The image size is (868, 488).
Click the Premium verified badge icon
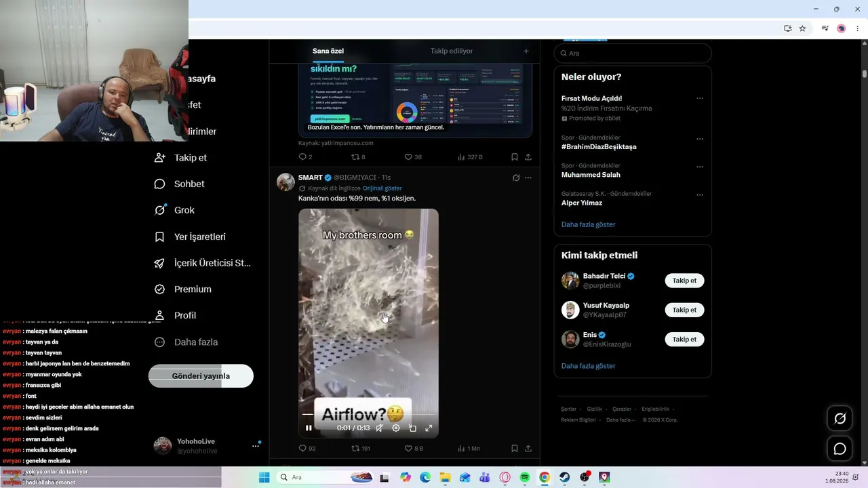click(x=160, y=289)
